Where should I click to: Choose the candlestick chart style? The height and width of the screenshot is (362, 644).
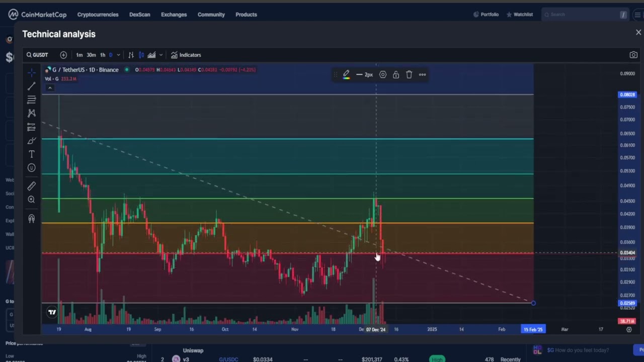tap(141, 55)
